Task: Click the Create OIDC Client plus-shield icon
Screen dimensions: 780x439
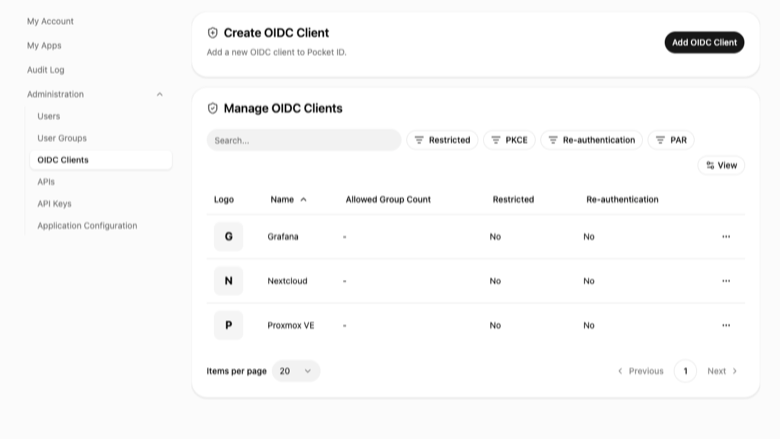Action: pos(212,33)
